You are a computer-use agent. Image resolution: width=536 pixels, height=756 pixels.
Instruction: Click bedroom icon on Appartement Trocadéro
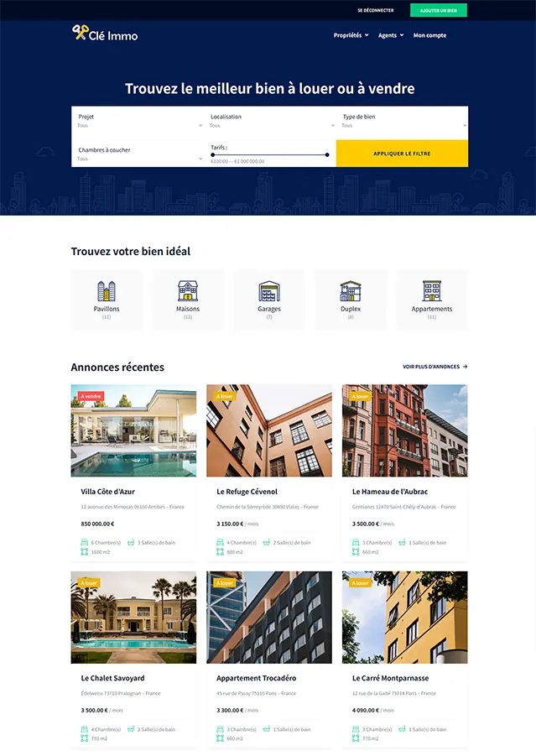click(221, 729)
